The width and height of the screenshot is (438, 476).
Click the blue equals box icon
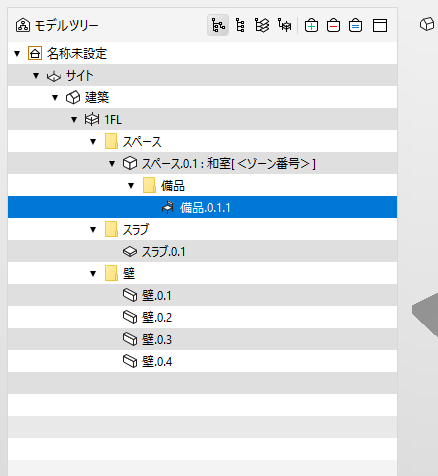(355, 25)
